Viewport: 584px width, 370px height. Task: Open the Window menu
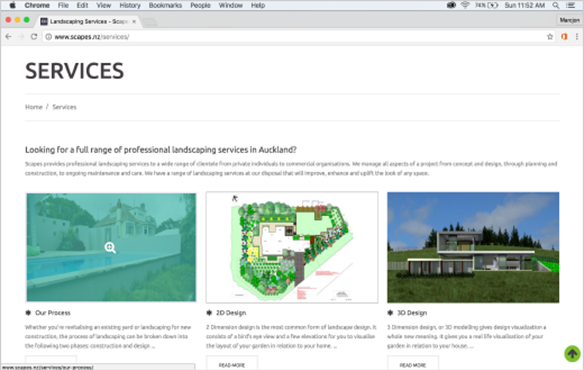(x=231, y=5)
